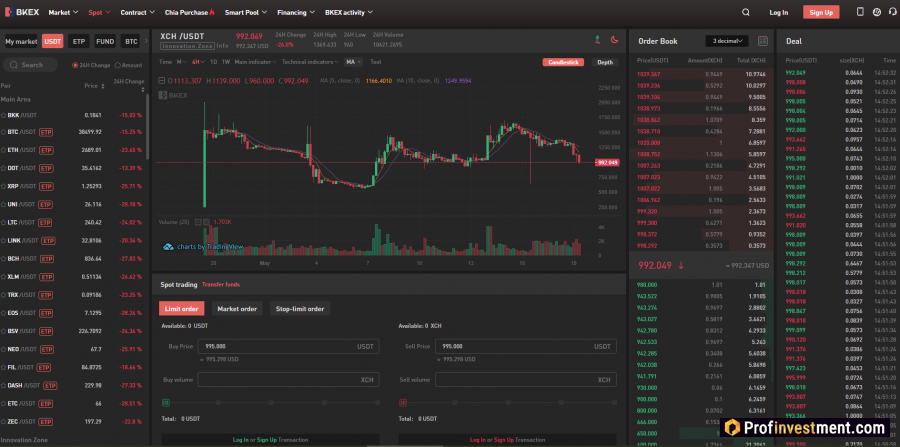This screenshot has width=900, height=447.
Task: Click the Buy volume input field
Action: pos(288,380)
